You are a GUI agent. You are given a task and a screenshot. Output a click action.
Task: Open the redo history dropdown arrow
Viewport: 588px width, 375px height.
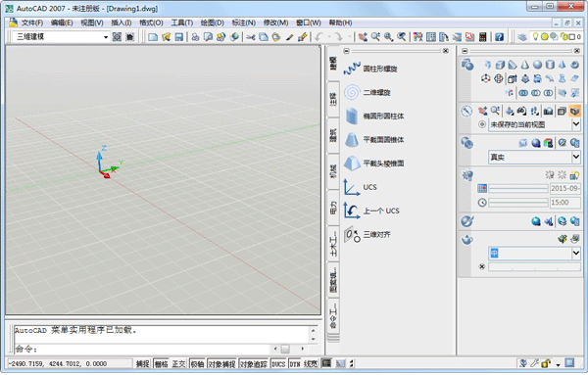point(349,36)
